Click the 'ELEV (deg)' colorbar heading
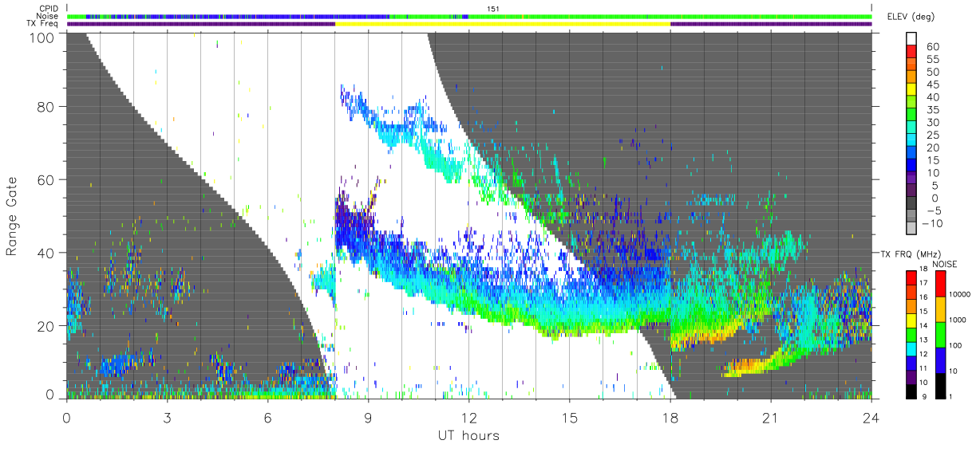The height and width of the screenshot is (452, 980). click(x=911, y=17)
